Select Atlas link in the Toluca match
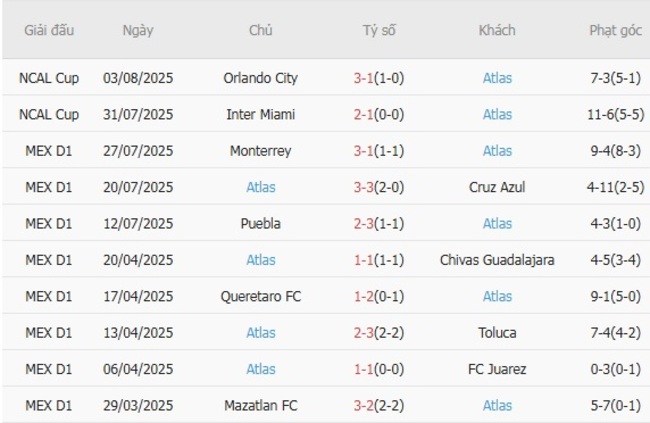This screenshot has height=423, width=650. coord(260,333)
